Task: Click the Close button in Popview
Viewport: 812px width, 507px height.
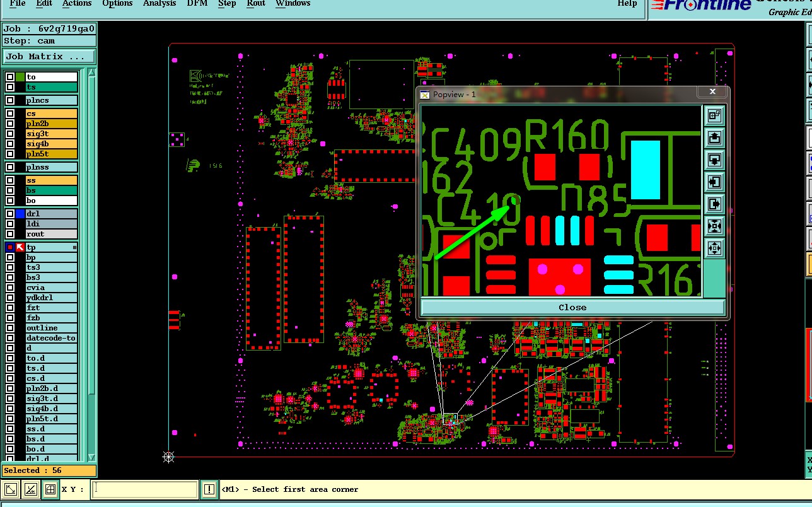Action: (572, 307)
